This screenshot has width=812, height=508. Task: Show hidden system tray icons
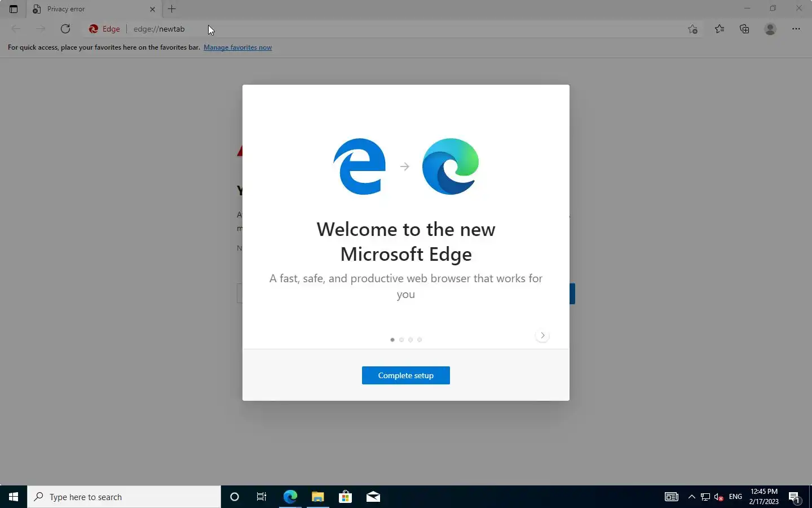[x=692, y=497]
